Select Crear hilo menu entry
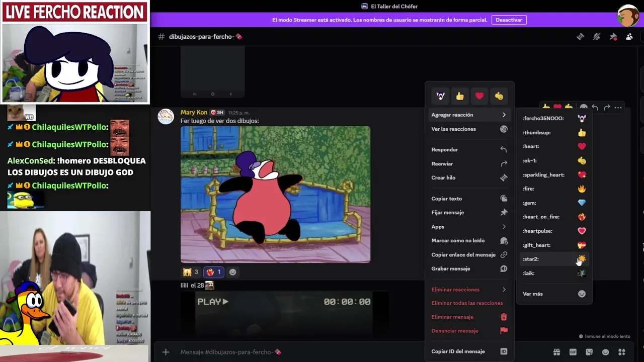 click(x=469, y=177)
